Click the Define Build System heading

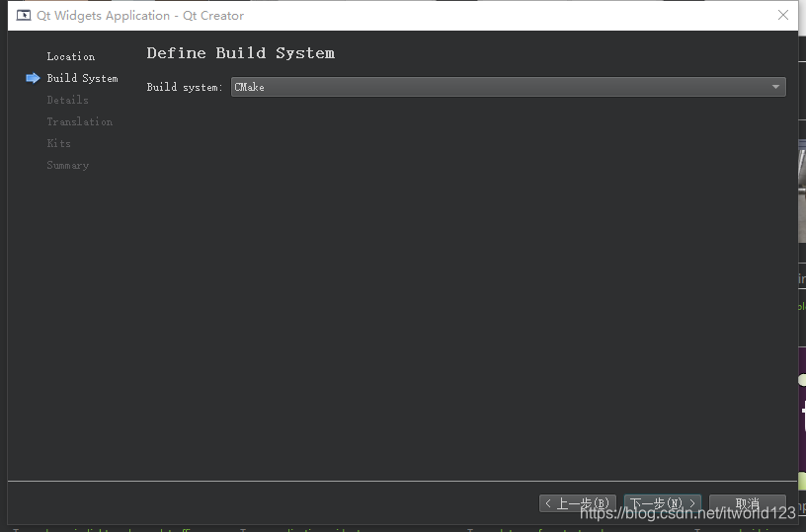[x=241, y=53]
